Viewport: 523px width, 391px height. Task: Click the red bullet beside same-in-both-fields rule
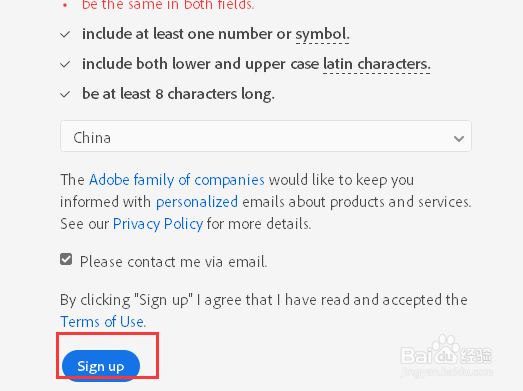coord(65,5)
